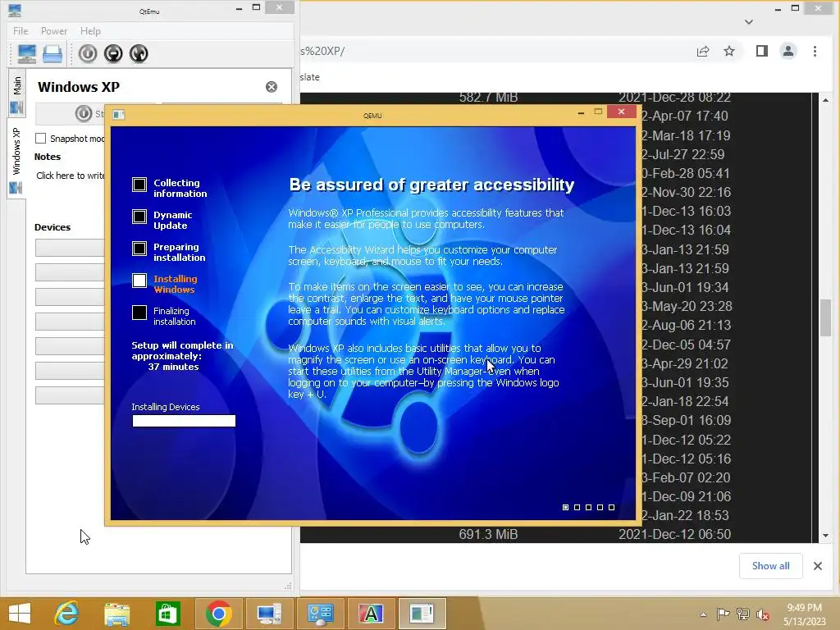
Task: Click the '37 minutes' remaining time text
Action: (x=173, y=367)
